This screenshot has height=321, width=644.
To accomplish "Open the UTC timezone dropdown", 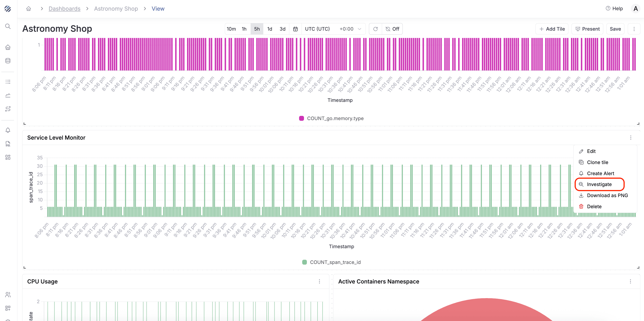I will pyautogui.click(x=333, y=29).
